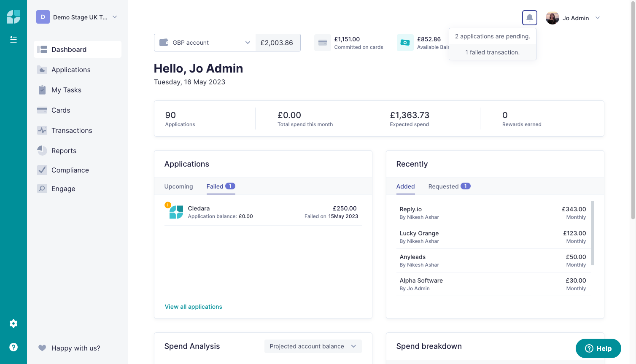Viewport: 636px width, 364px height.
Task: Click the Cledara logo in sidebar
Action: point(13,17)
